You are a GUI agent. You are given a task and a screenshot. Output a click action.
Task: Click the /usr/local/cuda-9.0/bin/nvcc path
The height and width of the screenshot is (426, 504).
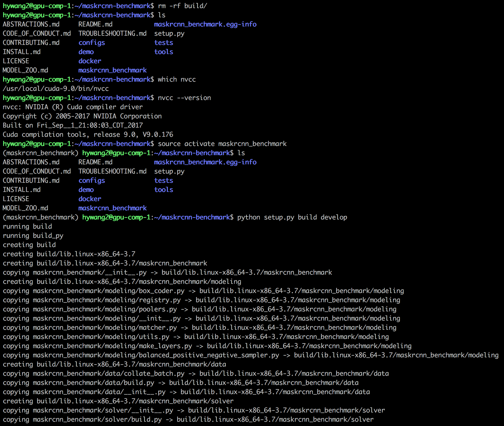(x=56, y=88)
